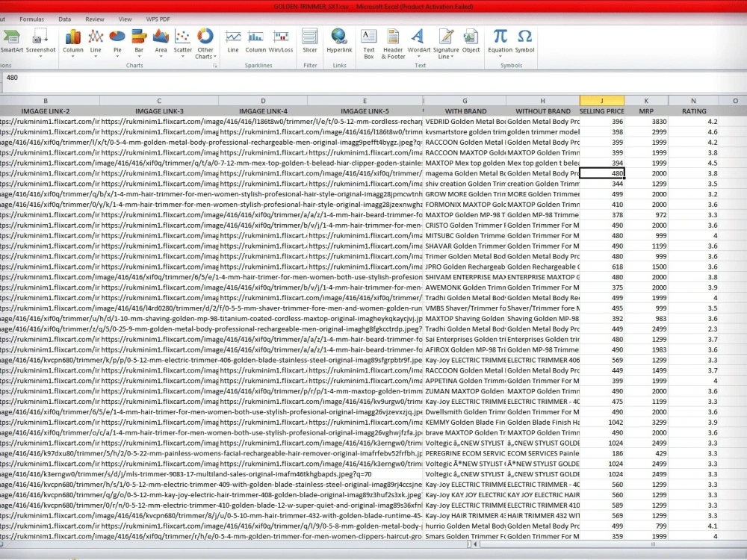
Task: Switch to the Data tab
Action: point(65,19)
